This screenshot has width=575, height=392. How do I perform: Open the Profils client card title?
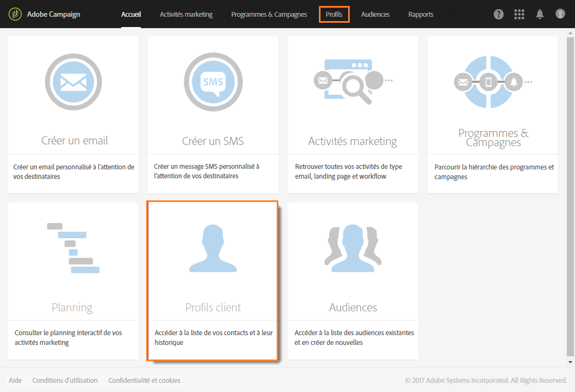pyautogui.click(x=213, y=308)
